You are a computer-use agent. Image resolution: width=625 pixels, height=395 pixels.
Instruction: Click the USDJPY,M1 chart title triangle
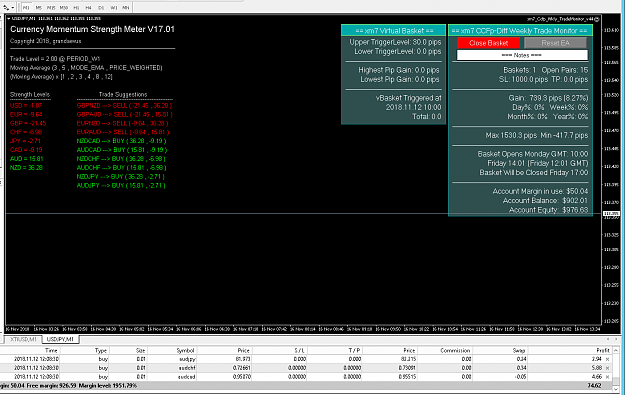click(9, 18)
